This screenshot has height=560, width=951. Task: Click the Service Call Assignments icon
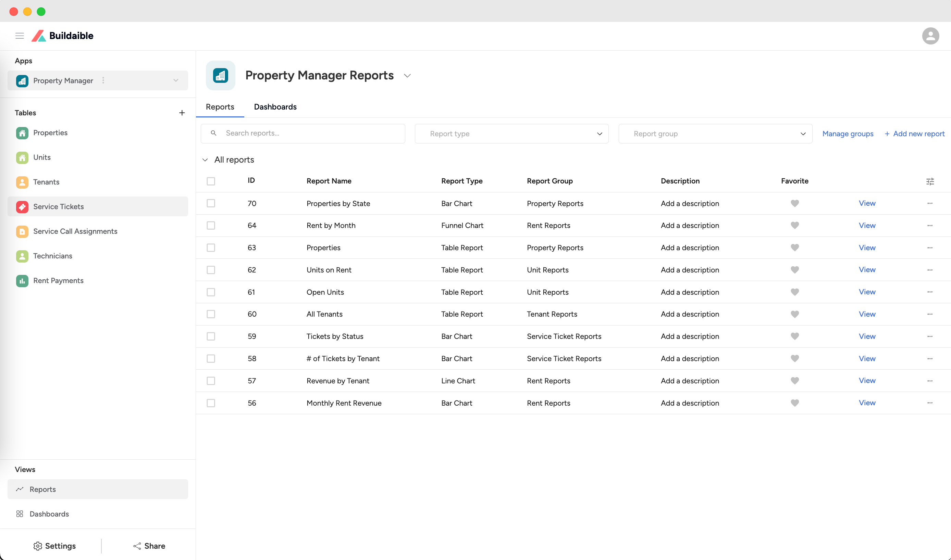tap(22, 231)
